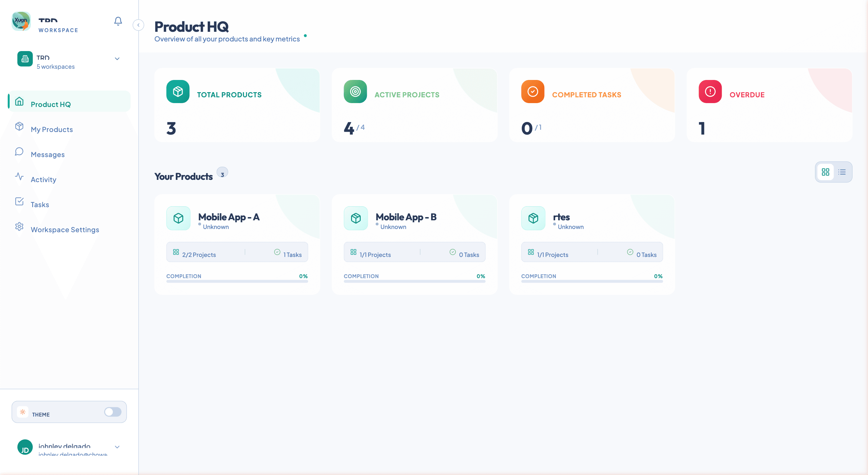Collapse the sidebar with the chevron button
This screenshot has height=475, width=868.
point(139,25)
